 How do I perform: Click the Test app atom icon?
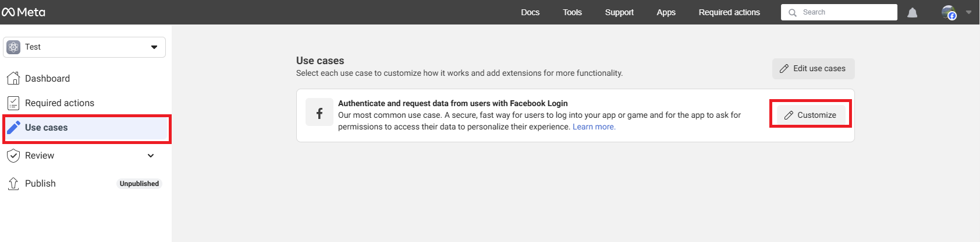13,47
